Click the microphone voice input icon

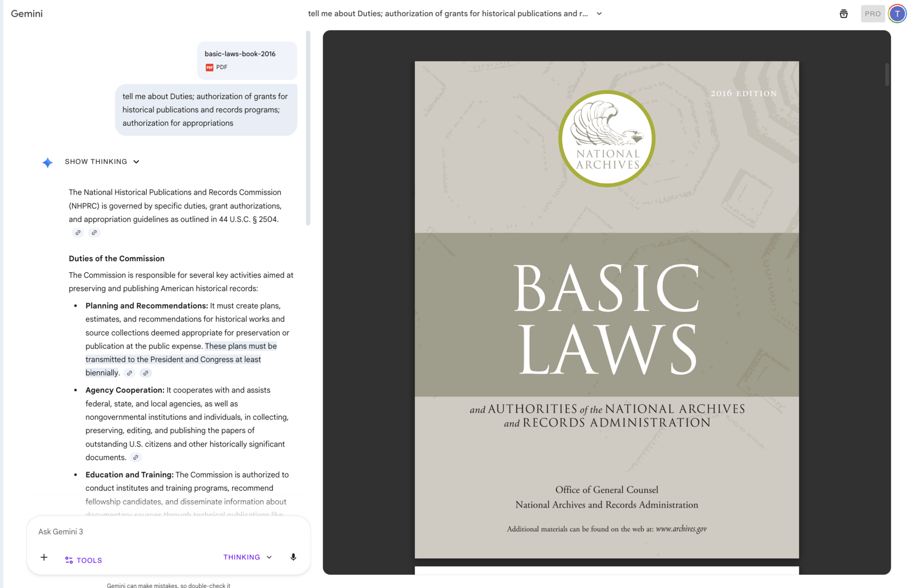293,557
